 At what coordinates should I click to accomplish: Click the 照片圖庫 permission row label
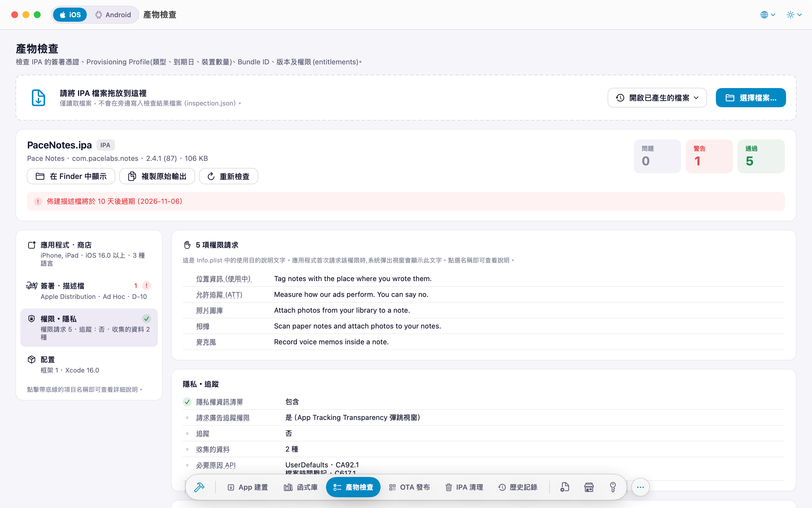[209, 310]
